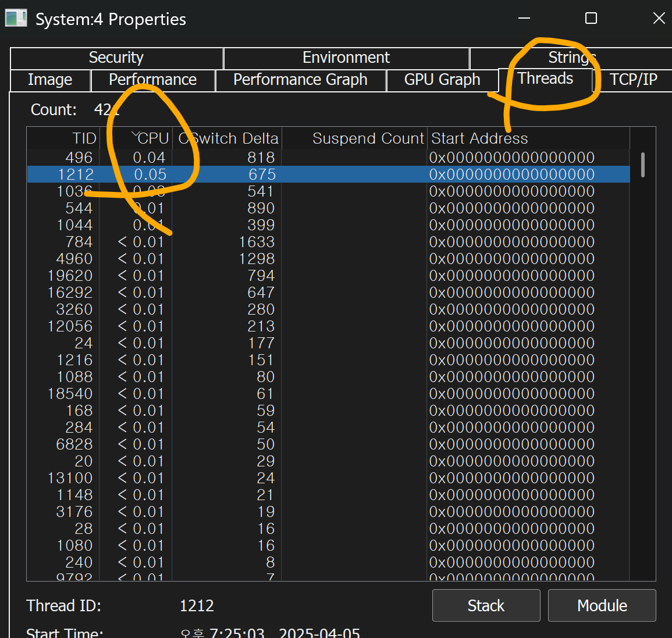Click CSwitch Delta value 1633
This screenshot has height=638, width=672.
pyautogui.click(x=257, y=242)
